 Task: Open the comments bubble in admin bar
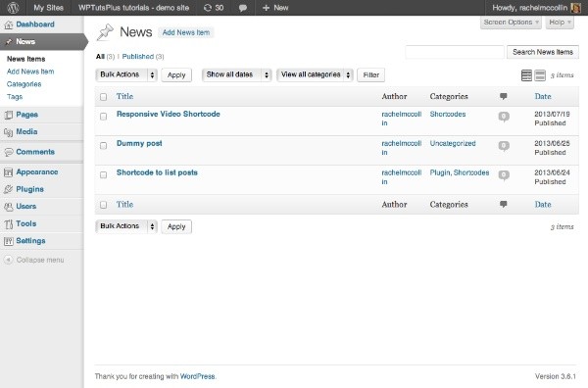point(243,8)
